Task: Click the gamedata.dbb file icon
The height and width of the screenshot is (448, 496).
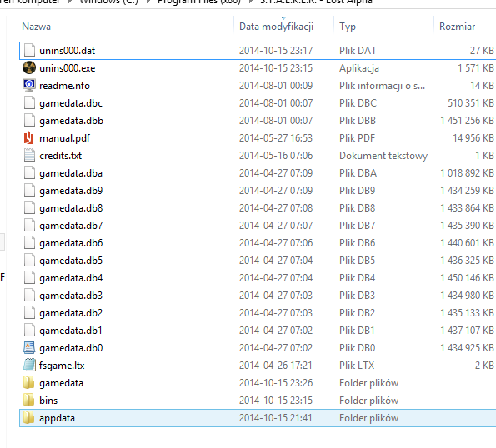Action: click(x=29, y=121)
